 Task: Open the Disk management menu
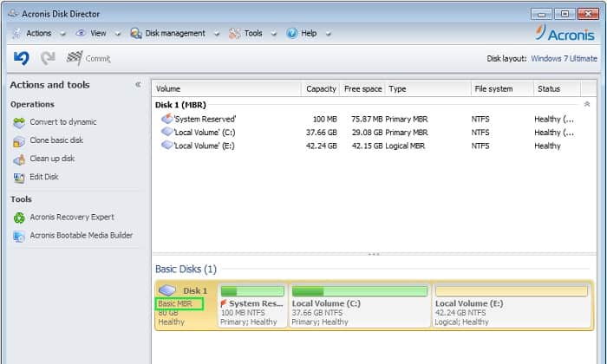click(175, 33)
